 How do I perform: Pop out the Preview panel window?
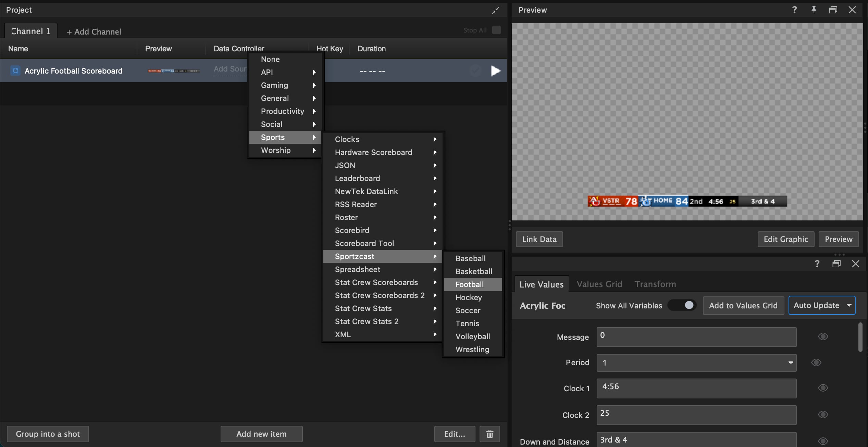[833, 10]
